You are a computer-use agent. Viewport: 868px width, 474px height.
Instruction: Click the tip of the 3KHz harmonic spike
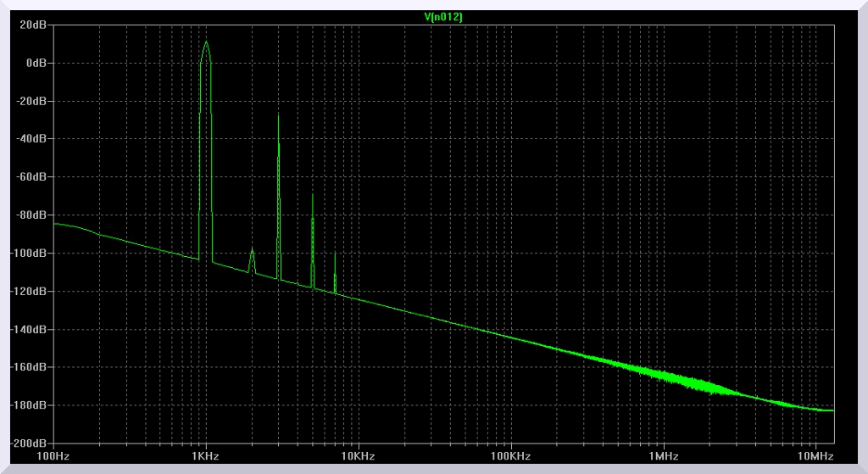click(278, 117)
